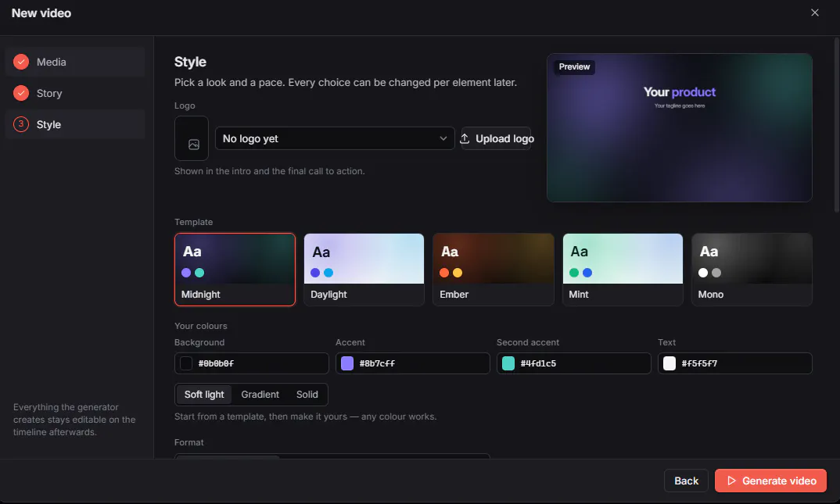The image size is (840, 504).
Task: Click the logo image placeholder icon
Action: 193,145
